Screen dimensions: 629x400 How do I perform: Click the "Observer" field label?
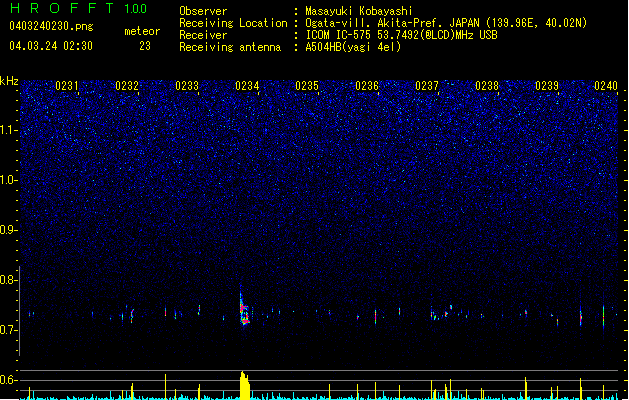(203, 11)
